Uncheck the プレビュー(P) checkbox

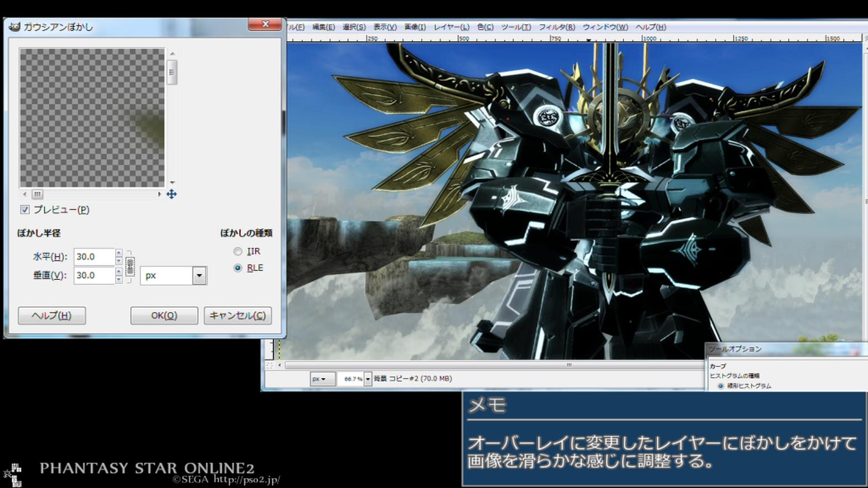[25, 209]
